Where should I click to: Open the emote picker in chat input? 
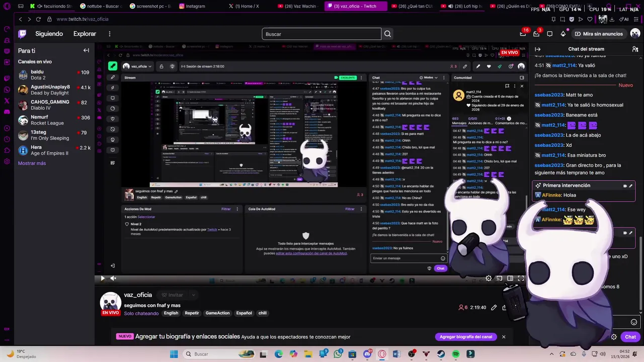point(634,322)
